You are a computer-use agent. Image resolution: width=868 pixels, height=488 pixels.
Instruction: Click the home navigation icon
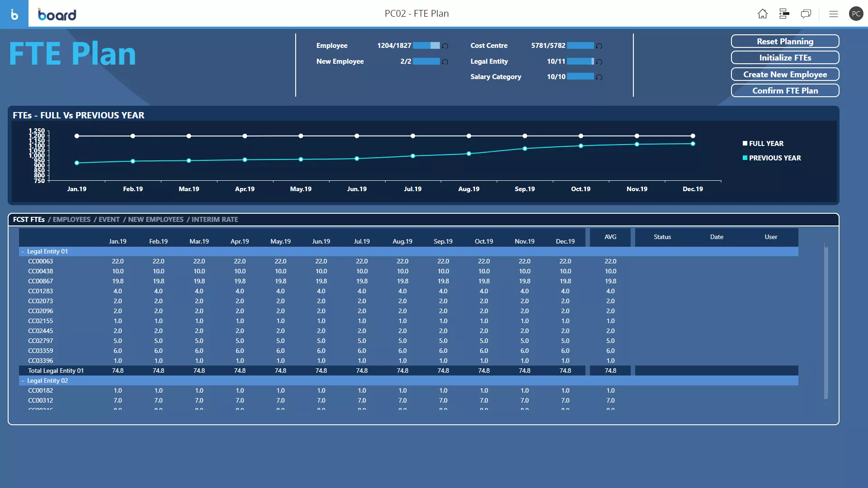click(x=763, y=13)
